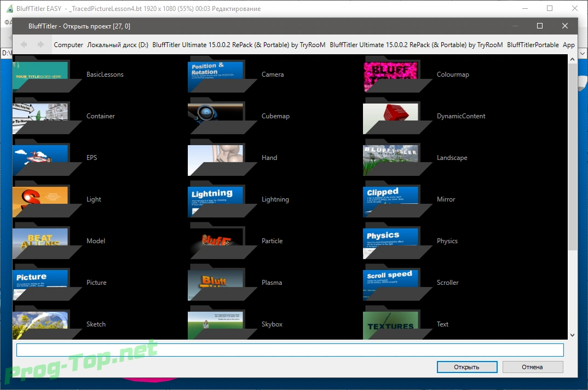Select the Text folder name
Viewport: 588px width, 390px height.
442,324
